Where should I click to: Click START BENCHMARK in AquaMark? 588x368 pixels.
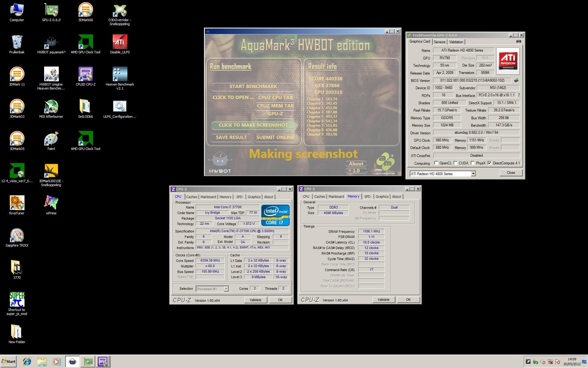(253, 86)
